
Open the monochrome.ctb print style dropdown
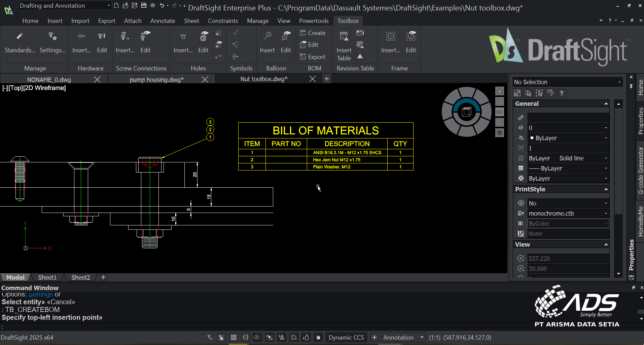point(568,213)
